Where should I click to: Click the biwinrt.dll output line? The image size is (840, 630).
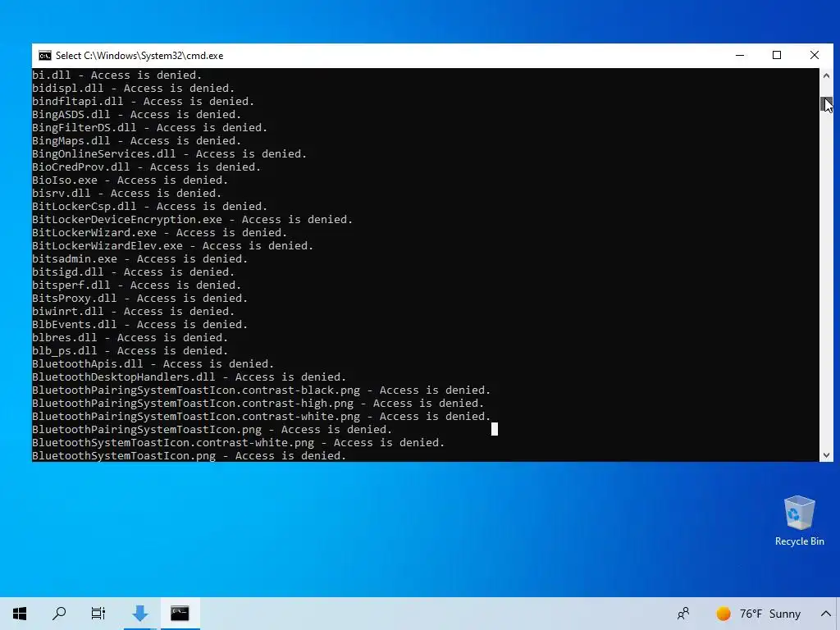(x=134, y=311)
